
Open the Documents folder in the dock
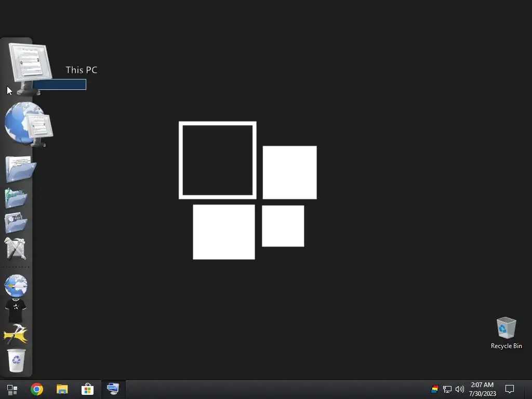point(21,169)
